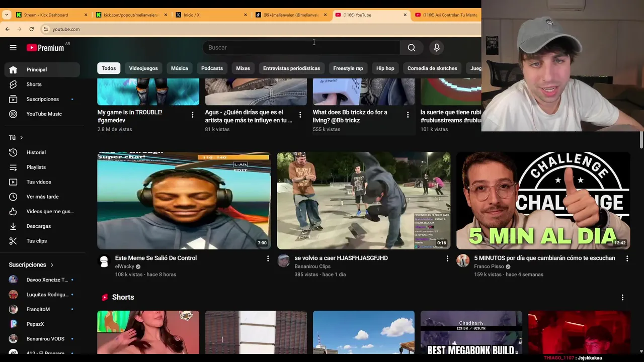Play 'Este Meme Se Salió De Control' thumbnail

pos(184,201)
